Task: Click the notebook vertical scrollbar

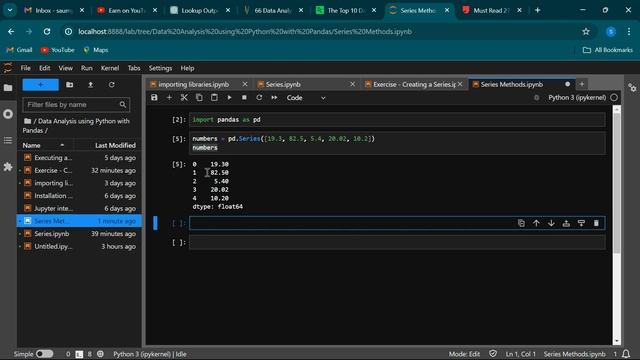Action: [617, 184]
